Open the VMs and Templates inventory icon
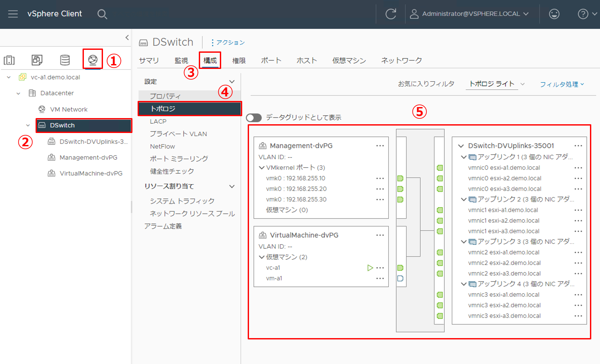 (x=37, y=60)
